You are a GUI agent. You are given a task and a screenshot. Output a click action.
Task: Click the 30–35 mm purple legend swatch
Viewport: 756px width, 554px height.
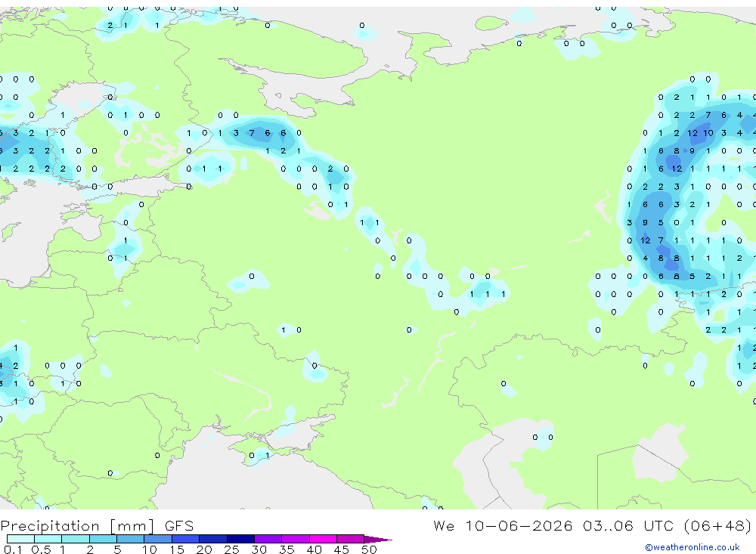click(x=268, y=539)
